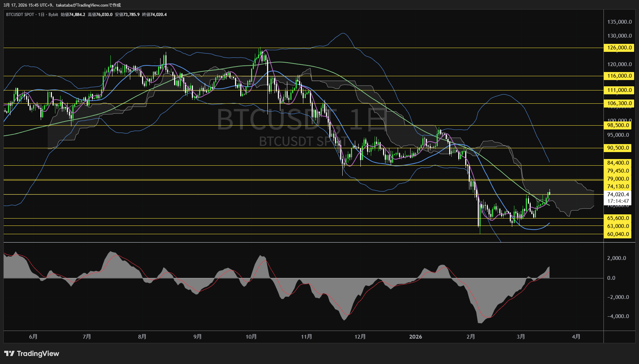This screenshot has height=364, width=639.
Task: Pick the 79,000.0 price level label
Action: [x=618, y=179]
